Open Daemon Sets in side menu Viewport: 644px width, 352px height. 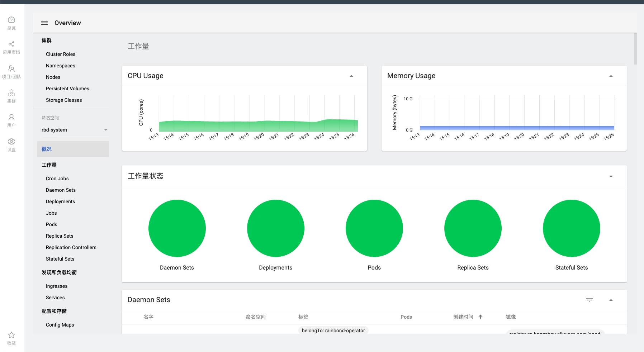pos(61,190)
